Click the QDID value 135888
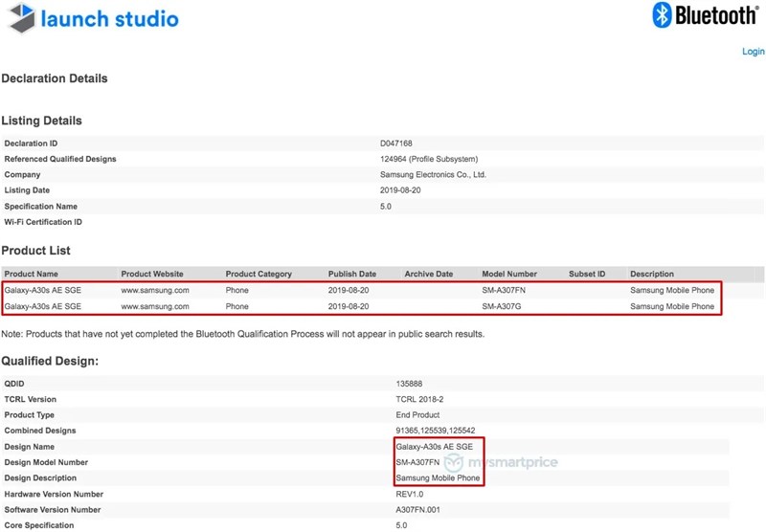 click(394, 384)
